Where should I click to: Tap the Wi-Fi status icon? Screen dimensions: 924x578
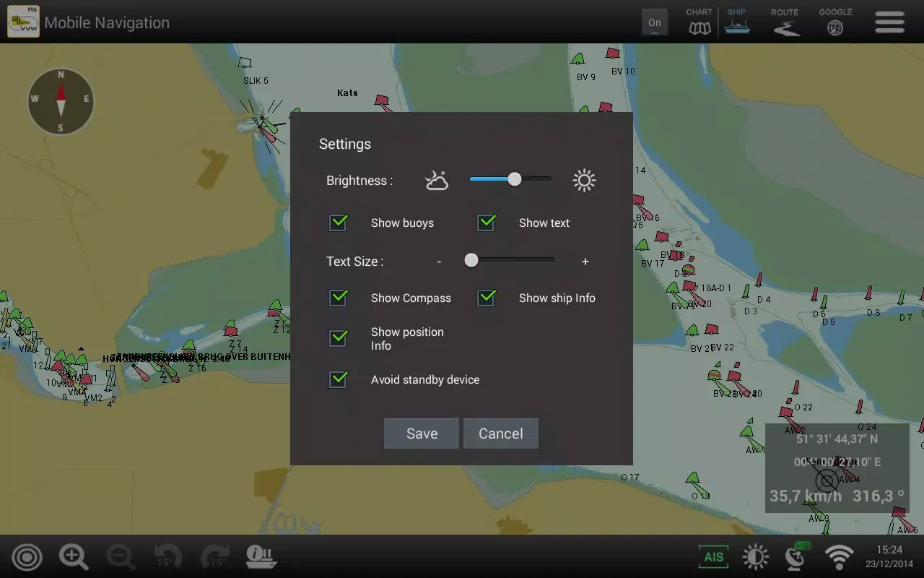click(x=839, y=556)
